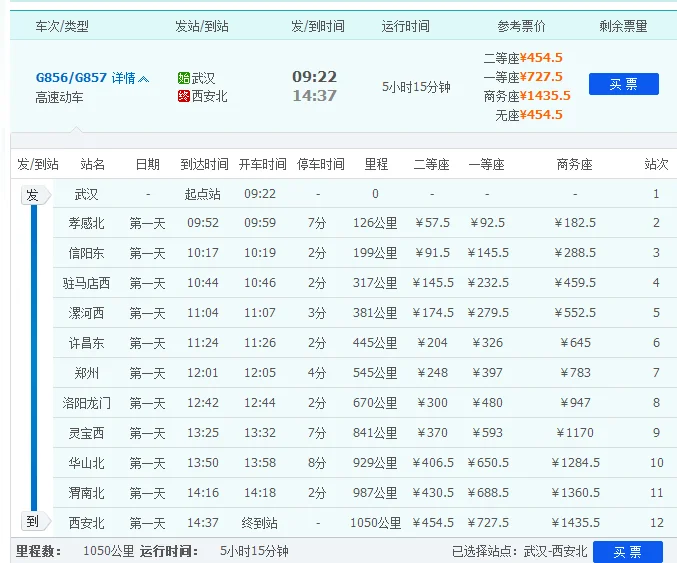
Task: Click the 发 departure marker icon
Action: (36, 195)
